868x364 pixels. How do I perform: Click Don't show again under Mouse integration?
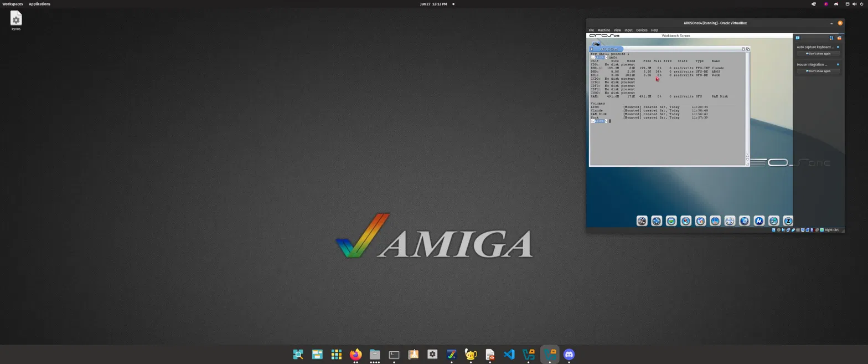(818, 71)
